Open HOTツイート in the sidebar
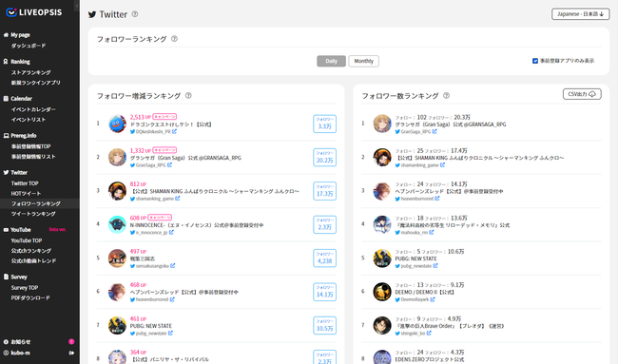This screenshot has height=364, width=618. pos(26,194)
